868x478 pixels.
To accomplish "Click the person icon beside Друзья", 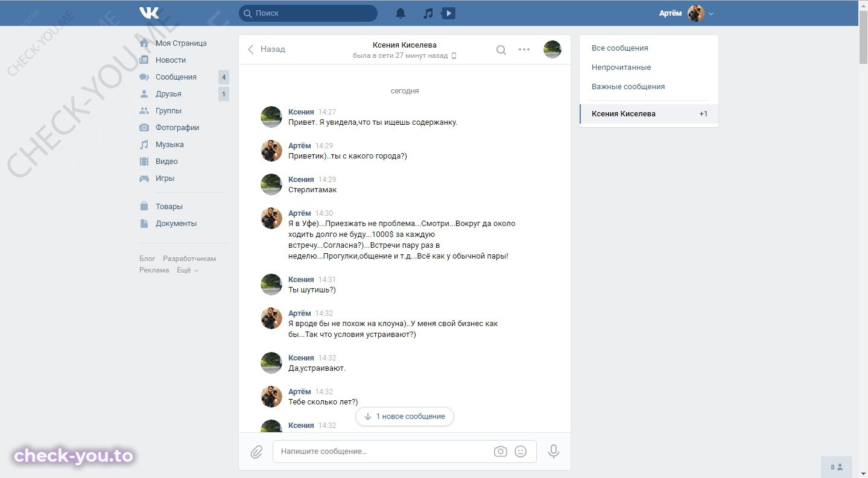I will coord(144,94).
